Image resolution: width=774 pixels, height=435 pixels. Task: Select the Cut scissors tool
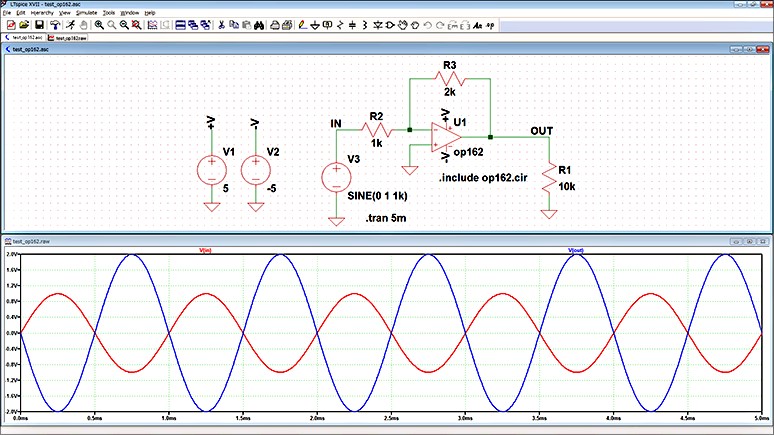tap(222, 24)
